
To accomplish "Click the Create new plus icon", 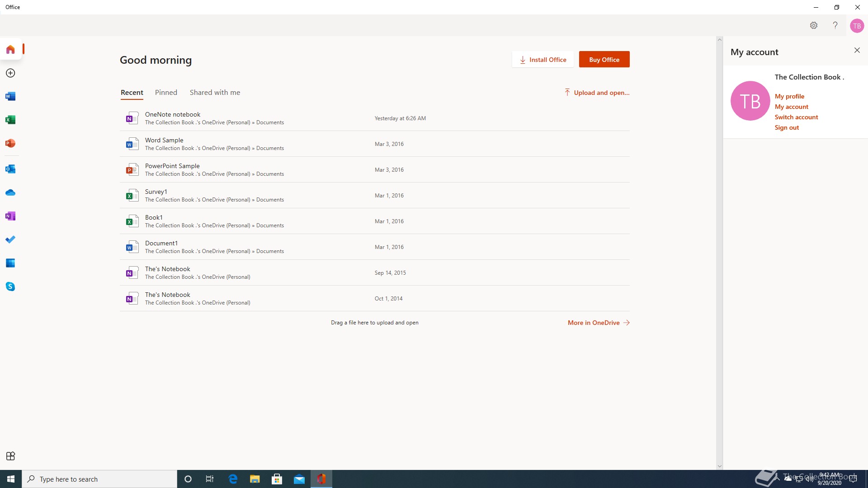I will point(10,73).
